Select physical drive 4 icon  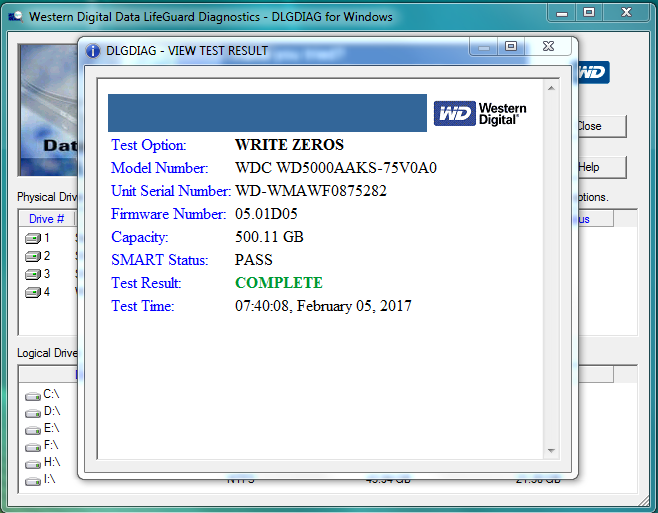tap(33, 292)
